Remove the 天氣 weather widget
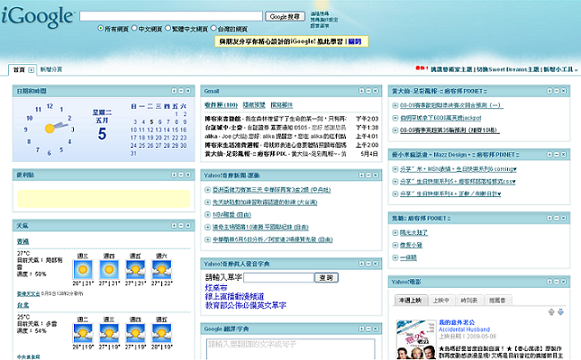 coord(188,226)
